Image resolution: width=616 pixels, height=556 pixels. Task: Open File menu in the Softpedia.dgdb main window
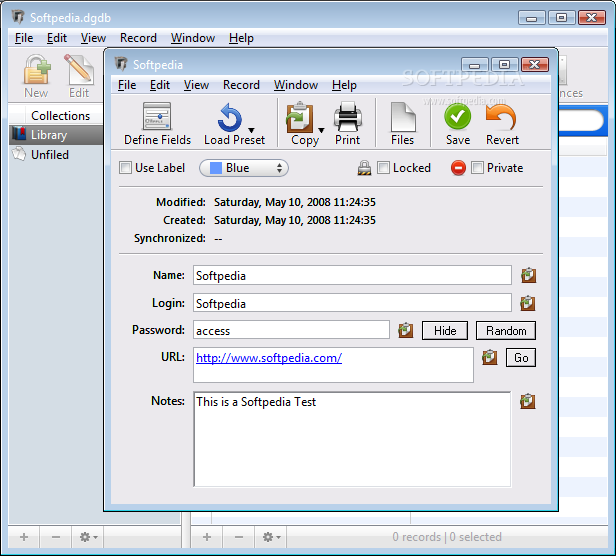24,38
